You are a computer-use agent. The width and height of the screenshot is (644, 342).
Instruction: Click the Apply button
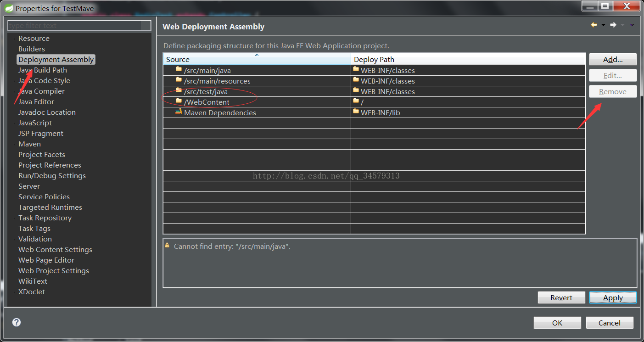(613, 297)
